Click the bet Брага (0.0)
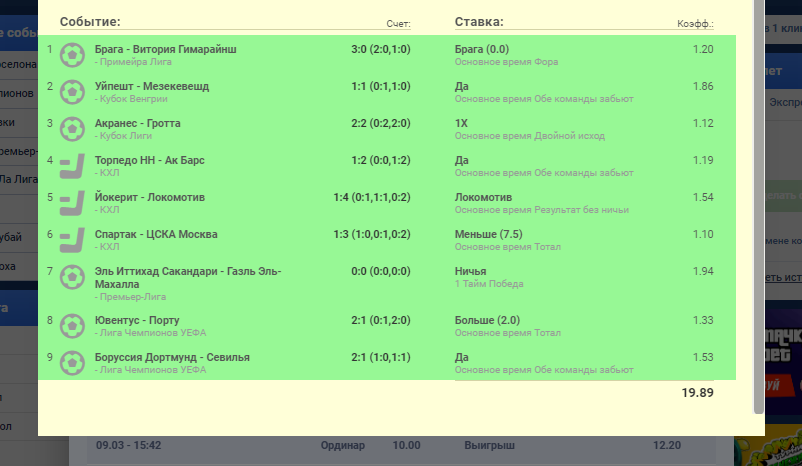 click(x=482, y=49)
